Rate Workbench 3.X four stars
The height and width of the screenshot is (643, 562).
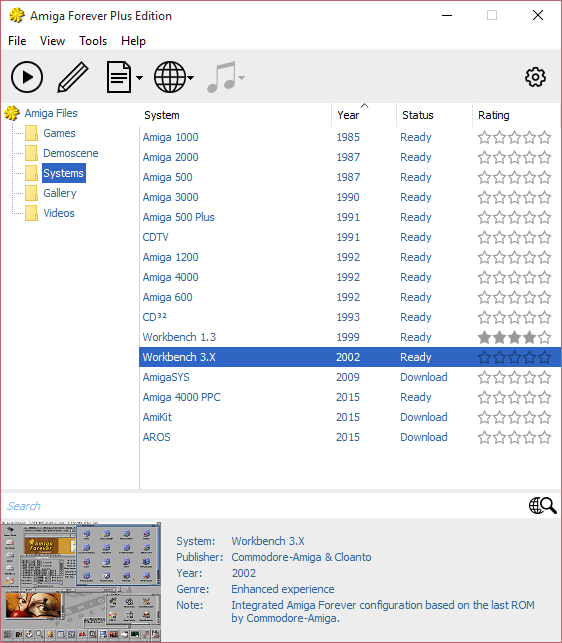click(x=530, y=358)
